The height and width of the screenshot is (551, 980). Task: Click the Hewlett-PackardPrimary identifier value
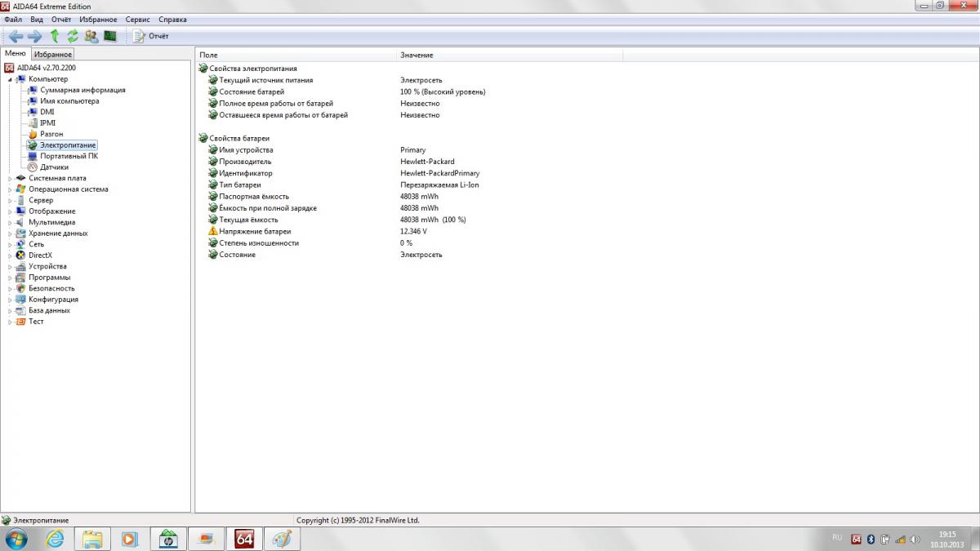440,174
